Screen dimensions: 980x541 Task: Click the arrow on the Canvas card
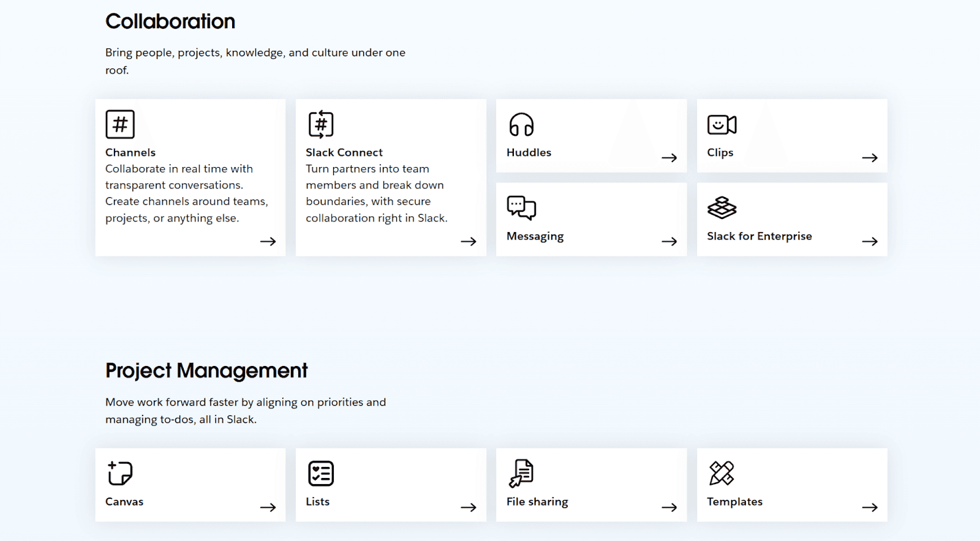coord(268,507)
